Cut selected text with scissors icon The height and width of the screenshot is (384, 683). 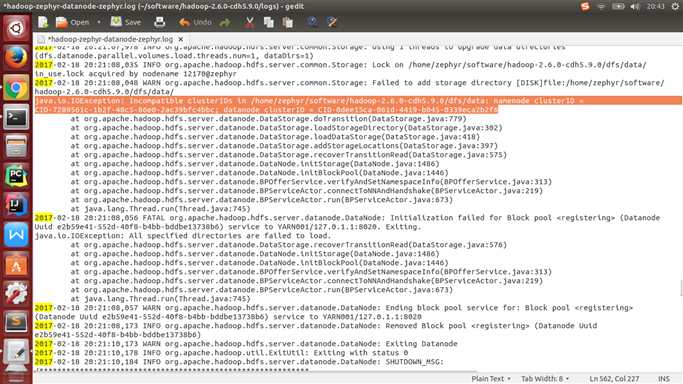(x=249, y=22)
